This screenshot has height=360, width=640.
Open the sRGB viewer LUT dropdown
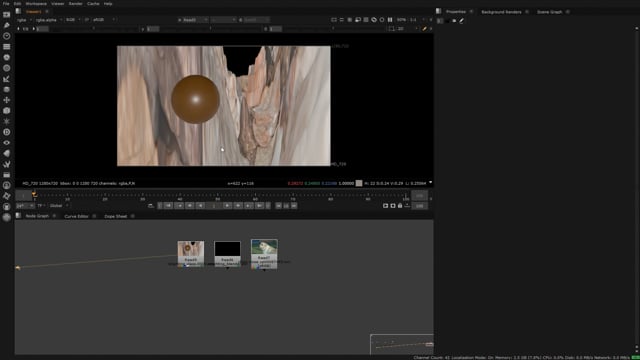pyautogui.click(x=103, y=20)
